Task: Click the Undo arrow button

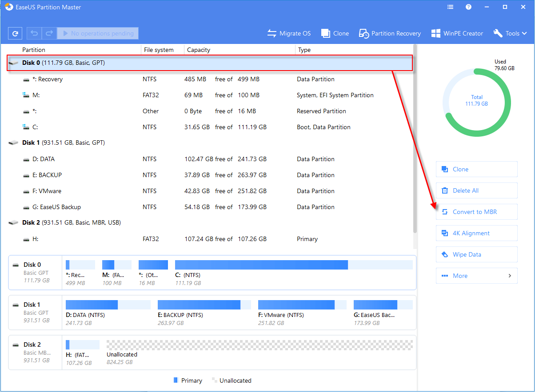Action: point(34,33)
